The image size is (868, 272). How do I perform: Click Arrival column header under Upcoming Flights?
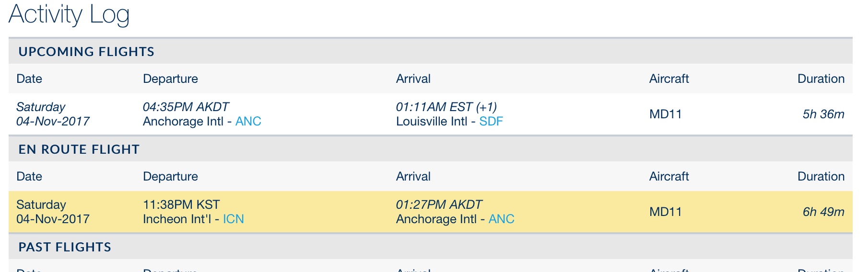(x=413, y=79)
